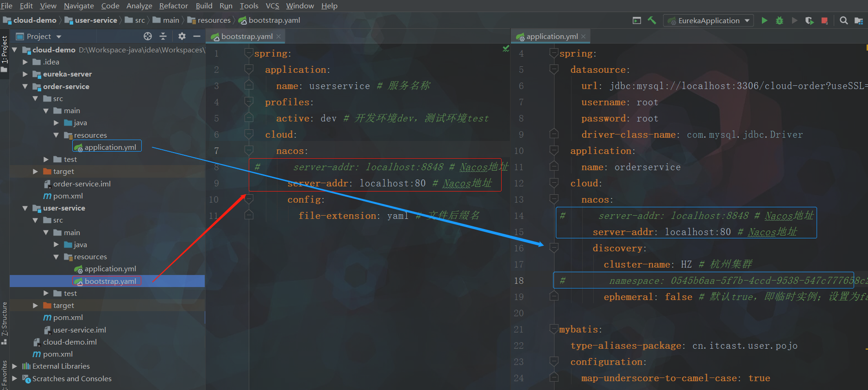Open Project panel settings gear

click(182, 36)
